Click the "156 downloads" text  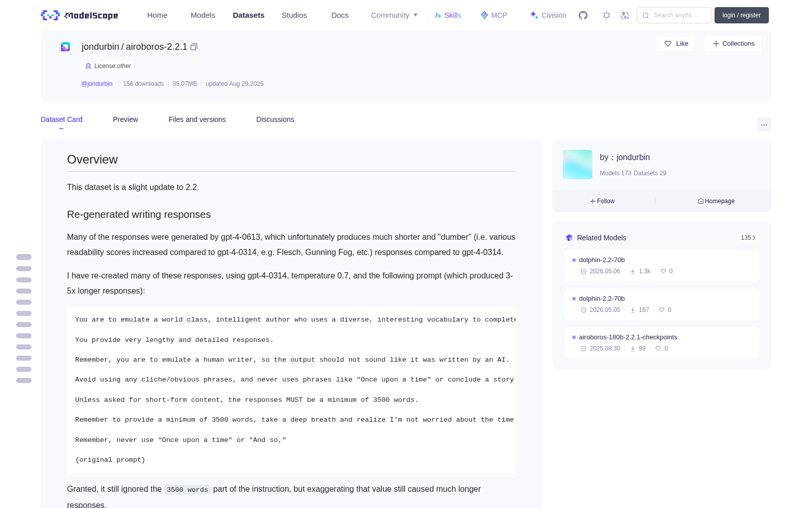(144, 84)
